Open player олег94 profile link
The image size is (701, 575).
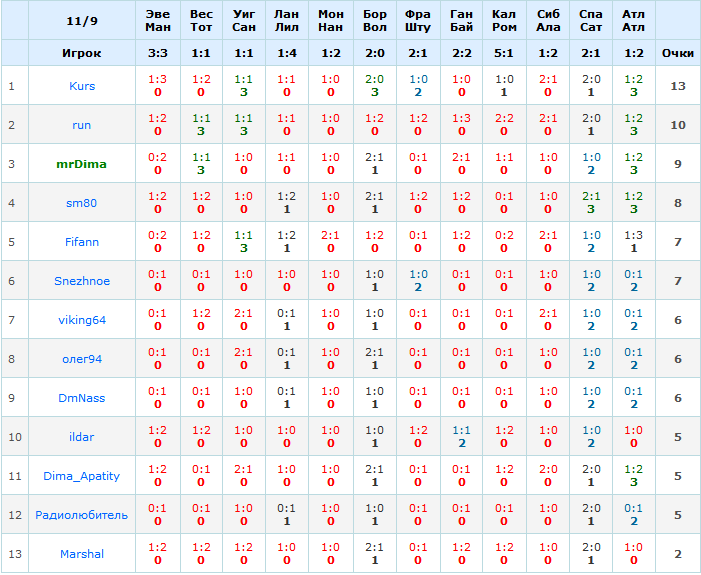82,359
